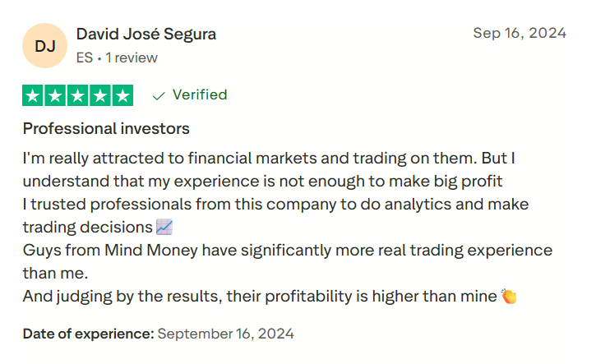The image size is (596, 364).
Task: Click the fifth green rating star
Action: (122, 95)
